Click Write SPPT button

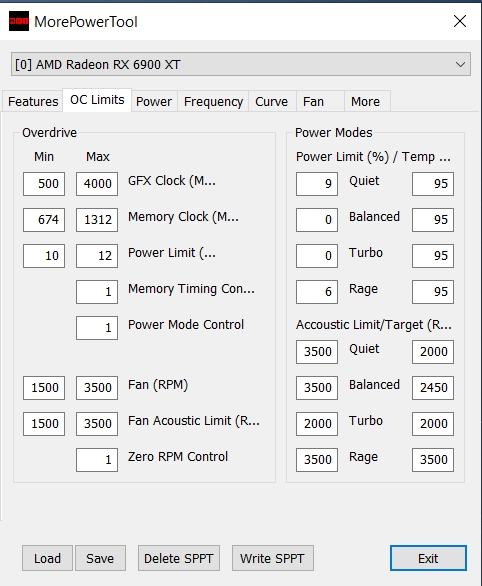coord(272,558)
